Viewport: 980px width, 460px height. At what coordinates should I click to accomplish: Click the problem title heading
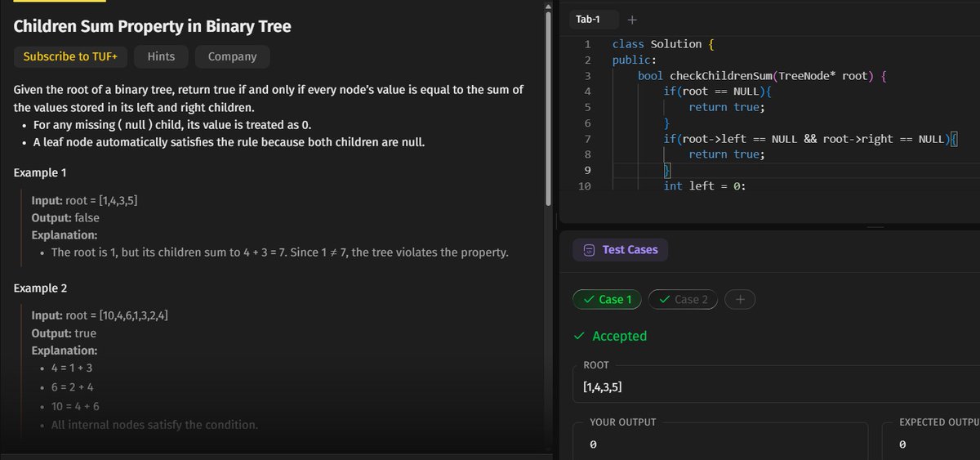tap(152, 26)
